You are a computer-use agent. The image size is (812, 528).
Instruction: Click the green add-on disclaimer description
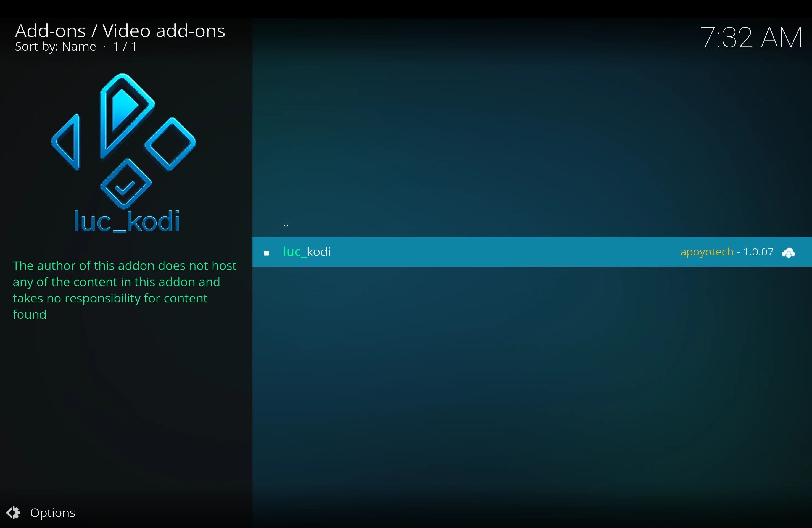coord(125,290)
